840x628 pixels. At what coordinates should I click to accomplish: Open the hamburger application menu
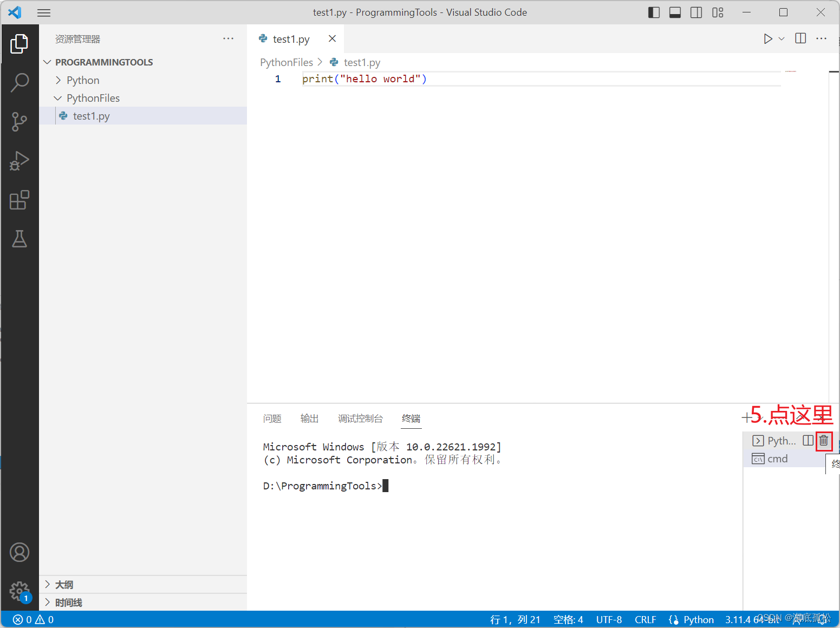tap(44, 12)
